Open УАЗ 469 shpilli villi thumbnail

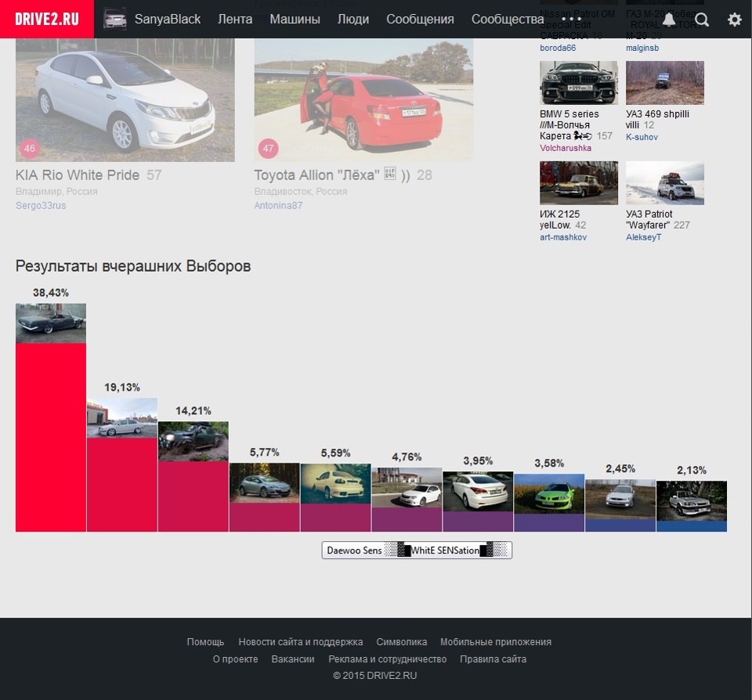(x=665, y=82)
